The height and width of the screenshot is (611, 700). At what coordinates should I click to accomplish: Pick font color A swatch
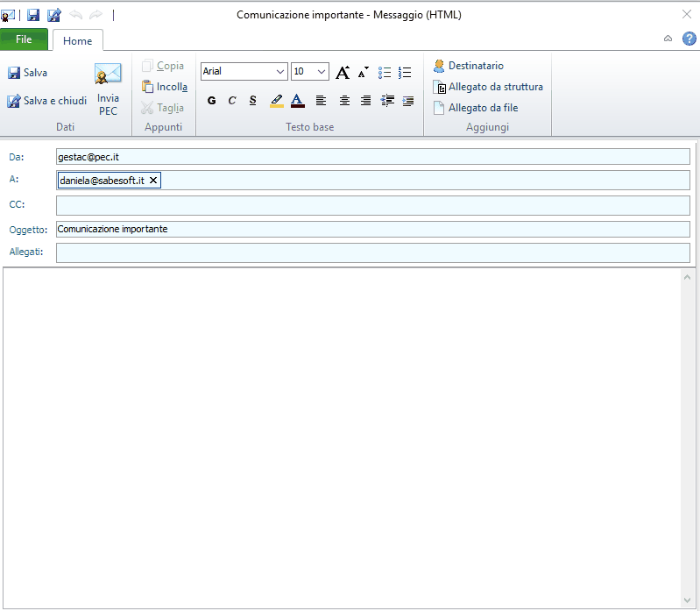(298, 101)
